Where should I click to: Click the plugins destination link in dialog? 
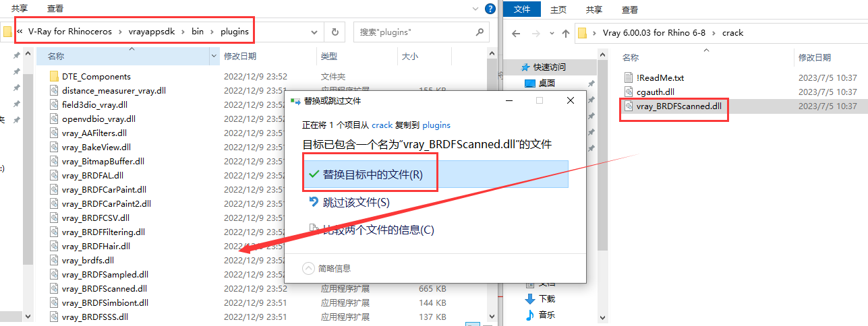[x=436, y=125]
